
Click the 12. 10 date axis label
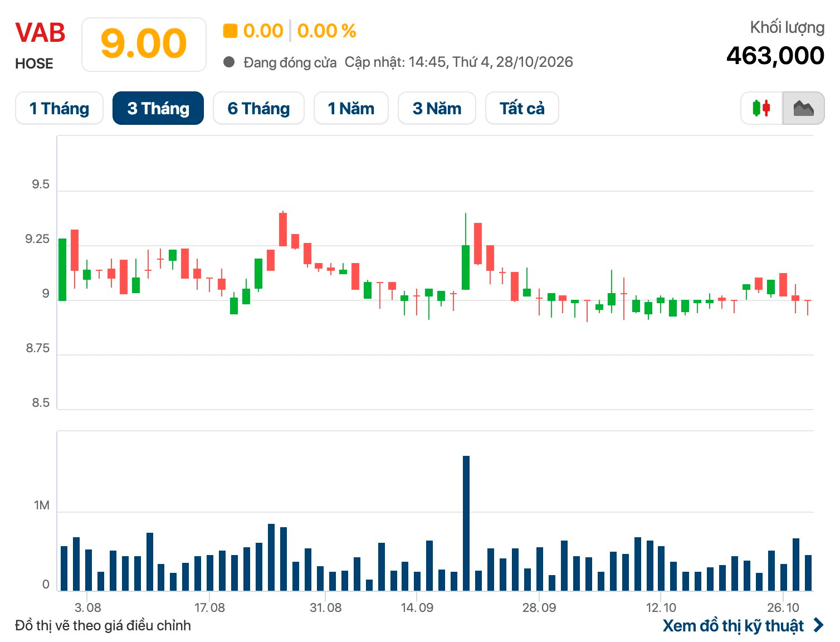click(x=661, y=607)
